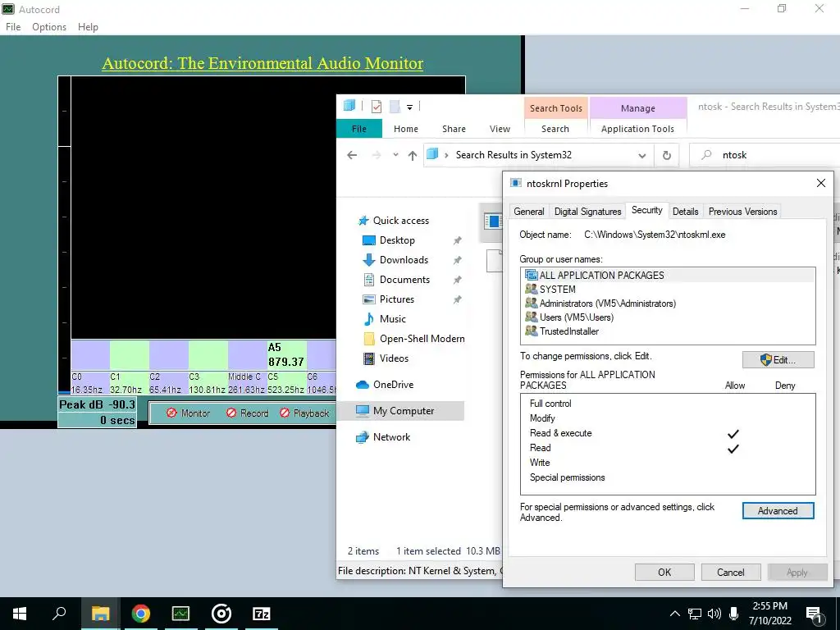Select TrustedInstaller in group list
Viewport: 840px width, 630px height.
tap(668, 331)
